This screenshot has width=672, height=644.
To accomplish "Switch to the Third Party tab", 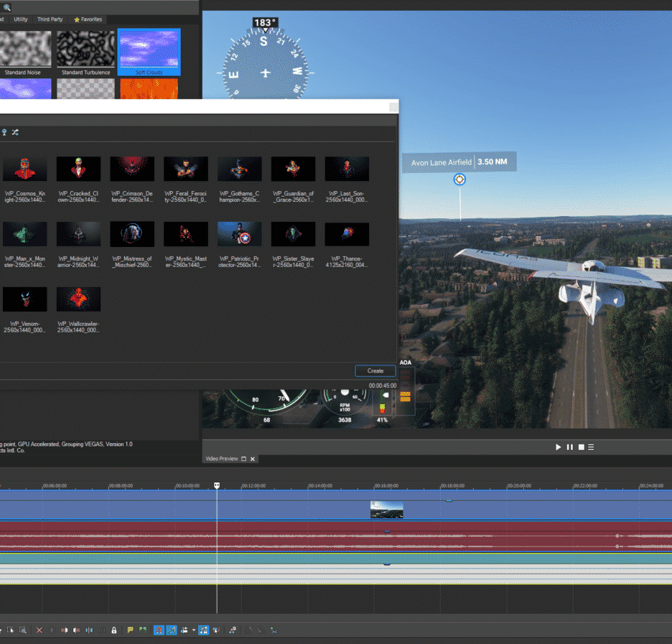I will tap(50, 19).
